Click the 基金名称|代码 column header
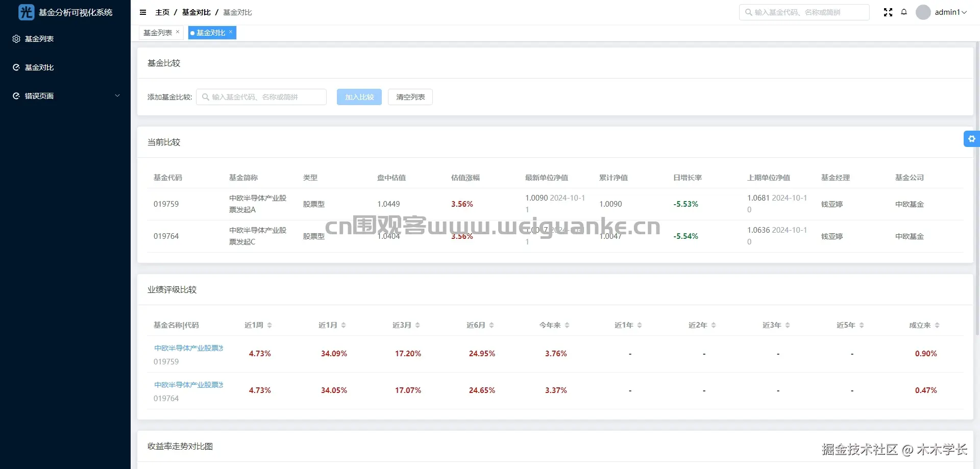The image size is (980, 469). coord(176,325)
